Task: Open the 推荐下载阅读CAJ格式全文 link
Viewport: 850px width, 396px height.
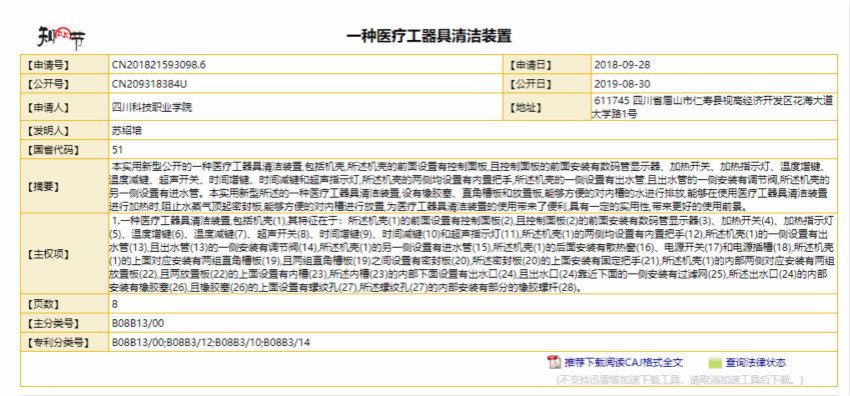Action: pos(623,362)
